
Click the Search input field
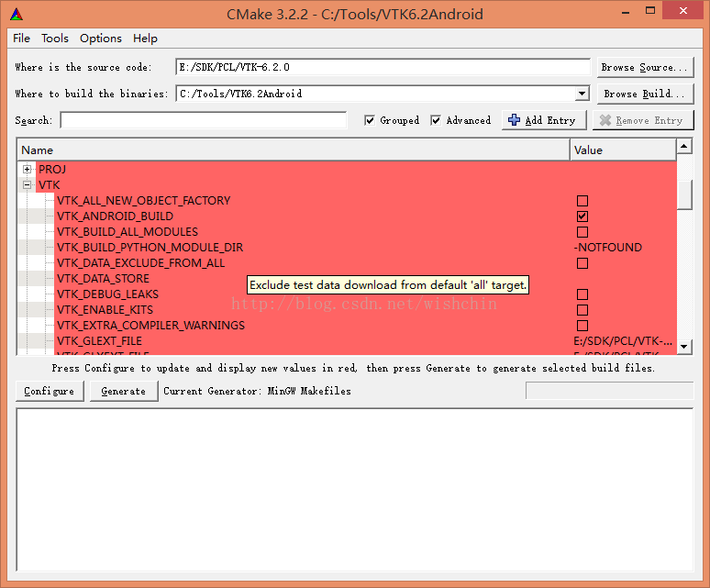pyautogui.click(x=204, y=120)
